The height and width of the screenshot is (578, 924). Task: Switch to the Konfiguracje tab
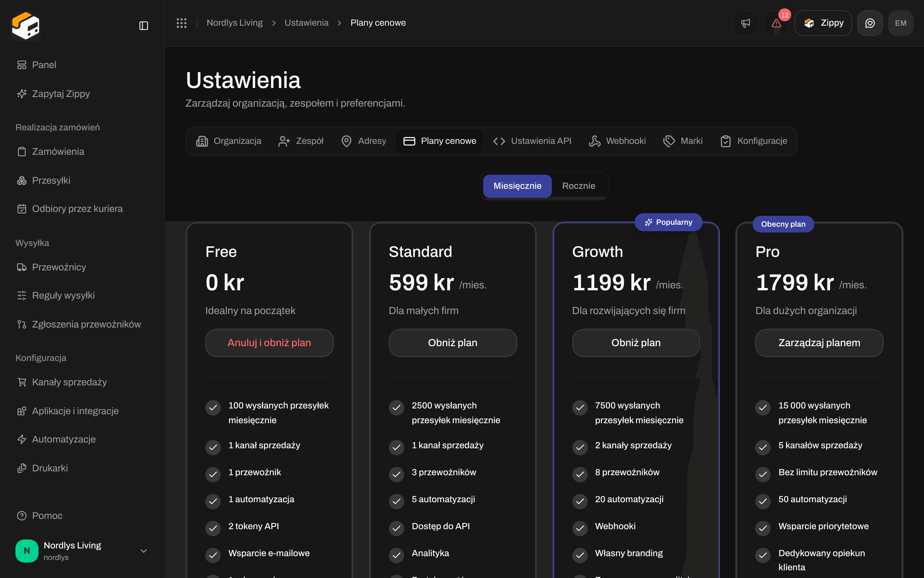(753, 141)
